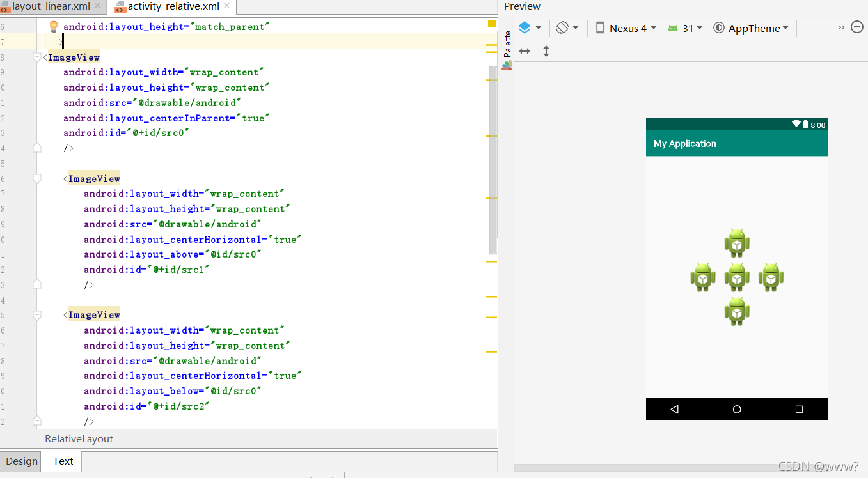Viewport: 868px width, 478px height.
Task: Switch to the Design tab
Action: pyautogui.click(x=22, y=461)
